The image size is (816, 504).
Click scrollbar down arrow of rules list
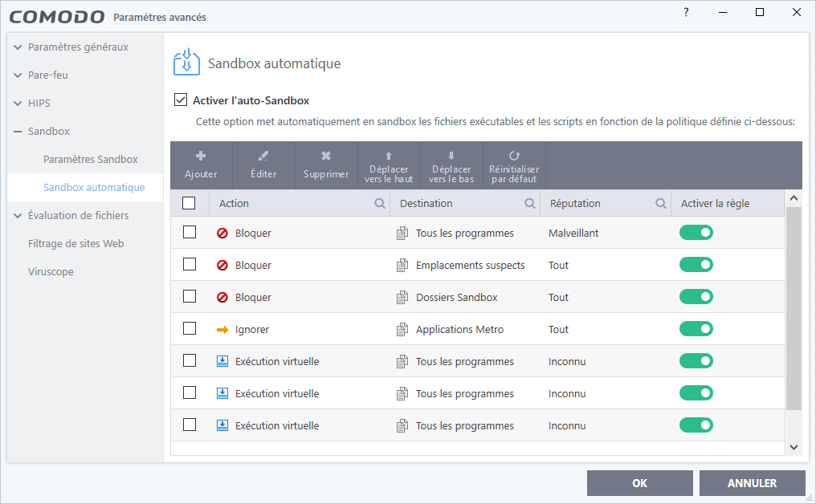point(794,447)
